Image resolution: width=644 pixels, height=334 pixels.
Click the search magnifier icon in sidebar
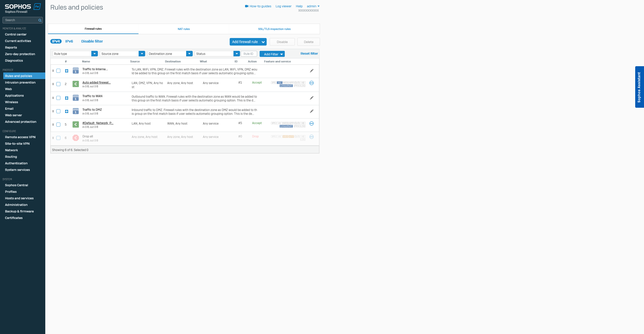coord(40,20)
